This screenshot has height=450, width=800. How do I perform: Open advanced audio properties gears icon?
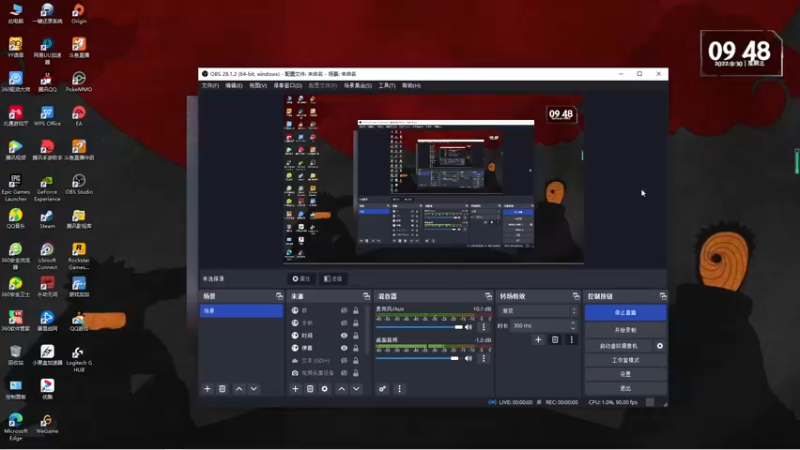382,389
